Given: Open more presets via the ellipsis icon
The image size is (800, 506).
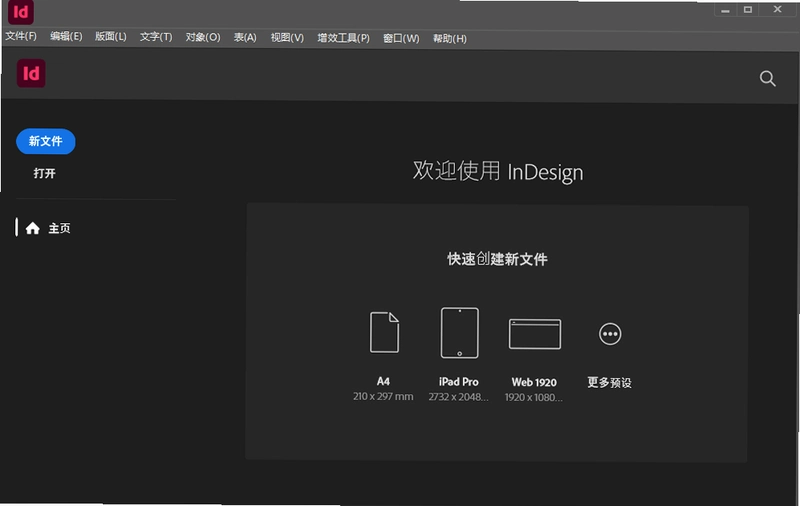Looking at the screenshot, I should pos(610,334).
